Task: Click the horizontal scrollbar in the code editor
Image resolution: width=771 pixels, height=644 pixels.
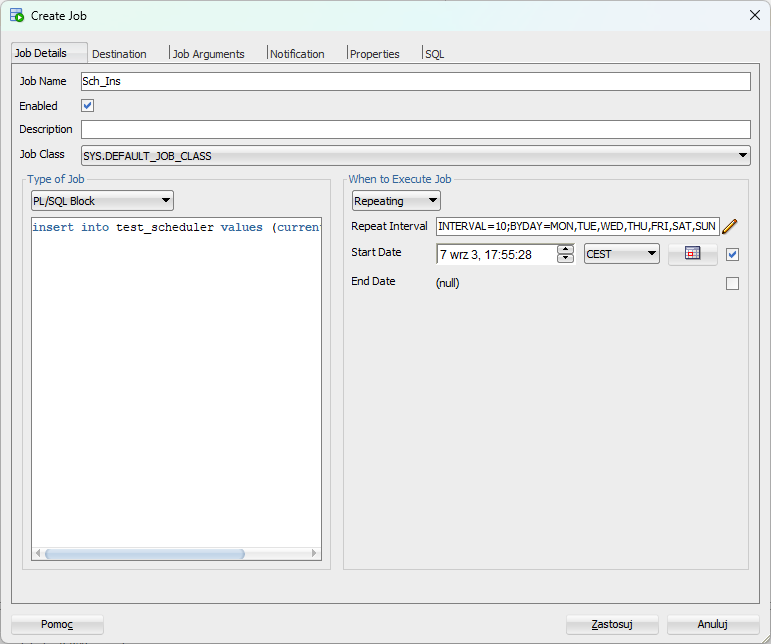Action: pos(145,553)
